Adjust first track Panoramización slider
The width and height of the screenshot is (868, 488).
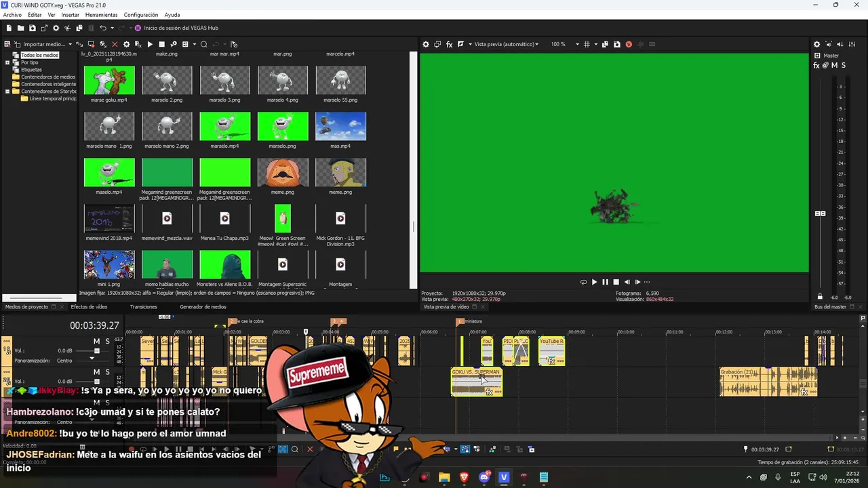[92, 358]
